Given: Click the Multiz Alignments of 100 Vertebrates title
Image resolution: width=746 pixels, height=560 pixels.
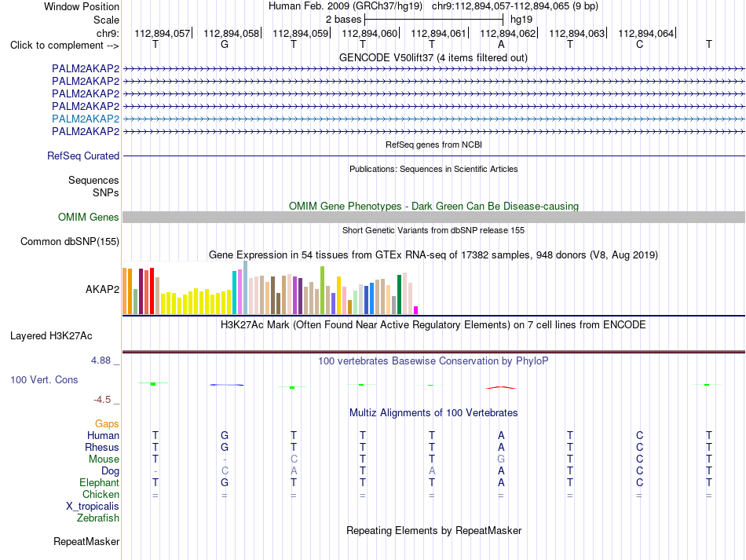Looking at the screenshot, I should point(433,412).
